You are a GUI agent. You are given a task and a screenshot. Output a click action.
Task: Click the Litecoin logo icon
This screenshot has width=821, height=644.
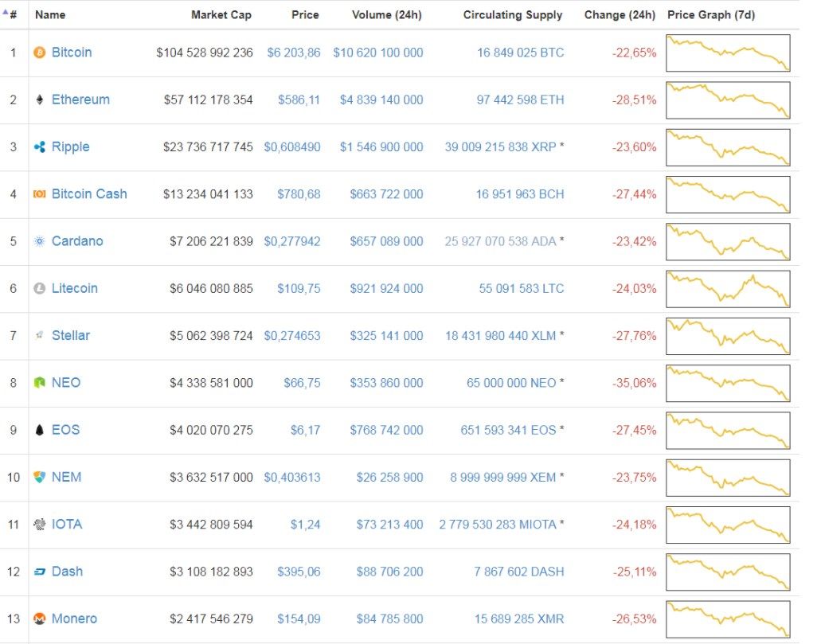point(39,288)
